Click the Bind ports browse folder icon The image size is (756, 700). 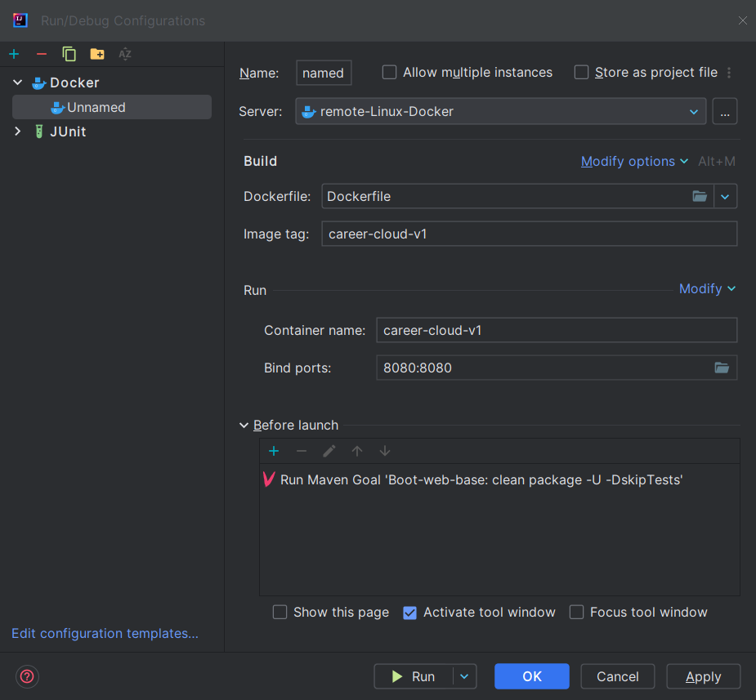point(722,368)
